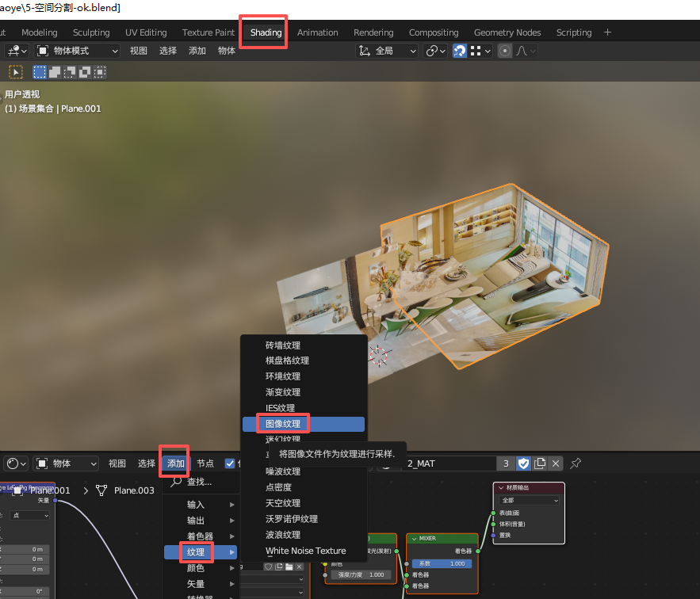The height and width of the screenshot is (599, 700).
Task: Collapse the 材质输出 node
Action: coord(499,487)
